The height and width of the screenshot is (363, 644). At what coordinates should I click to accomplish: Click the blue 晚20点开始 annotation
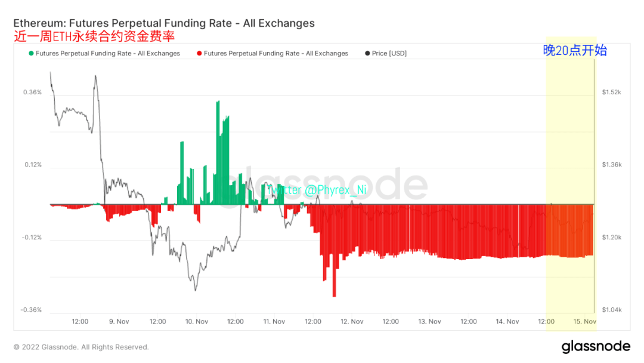575,50
